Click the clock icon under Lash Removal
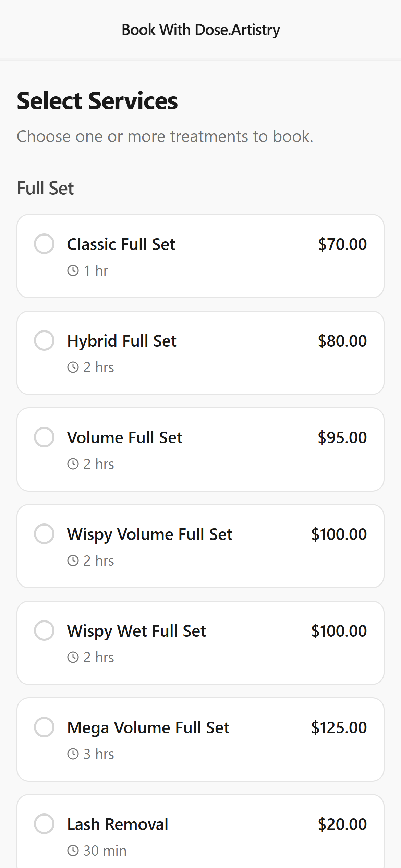The width and height of the screenshot is (401, 868). [x=73, y=851]
